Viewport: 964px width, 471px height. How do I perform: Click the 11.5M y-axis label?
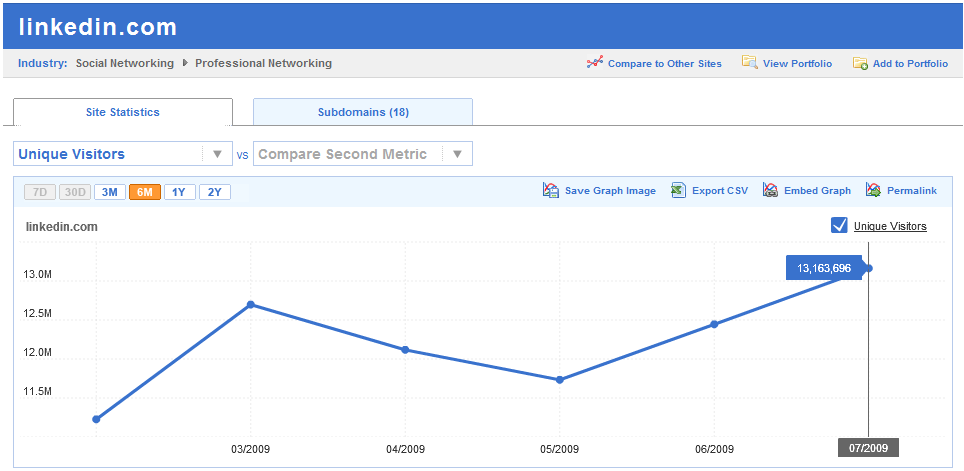coord(38,392)
